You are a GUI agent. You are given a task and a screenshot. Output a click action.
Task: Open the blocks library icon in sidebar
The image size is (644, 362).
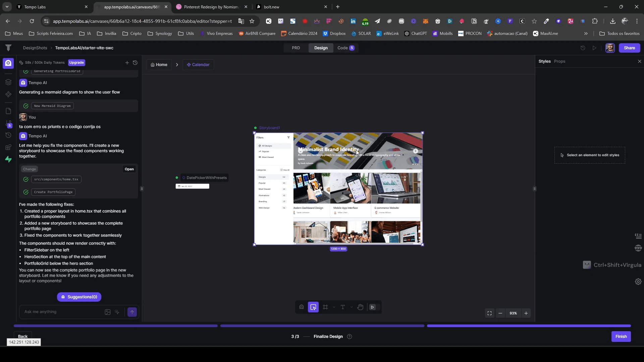point(8,147)
